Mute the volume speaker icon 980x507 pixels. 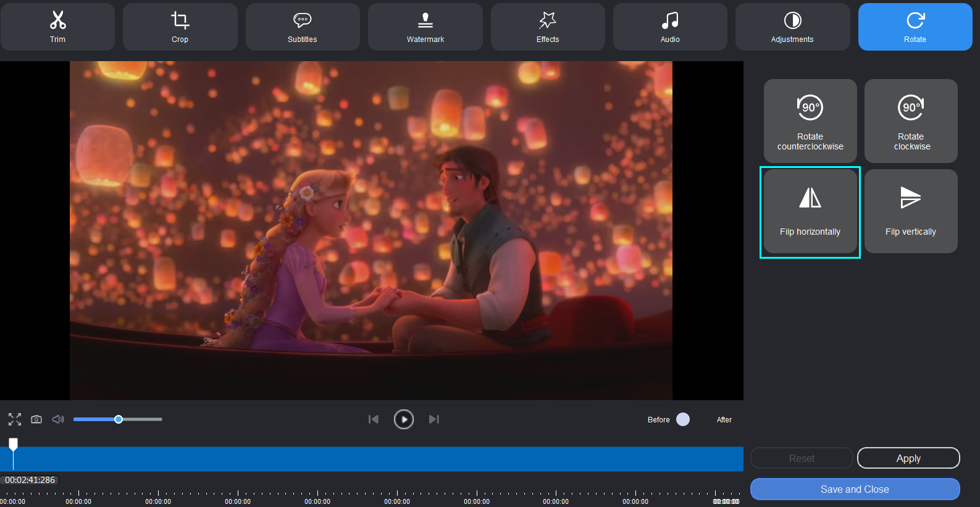coord(58,419)
